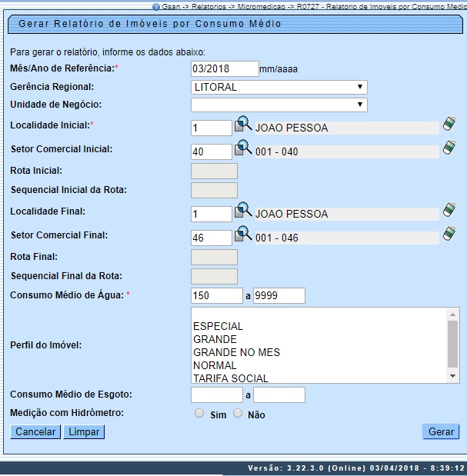Open search lookup for Localidade Final
This screenshot has width=467, height=476.
[x=243, y=211]
